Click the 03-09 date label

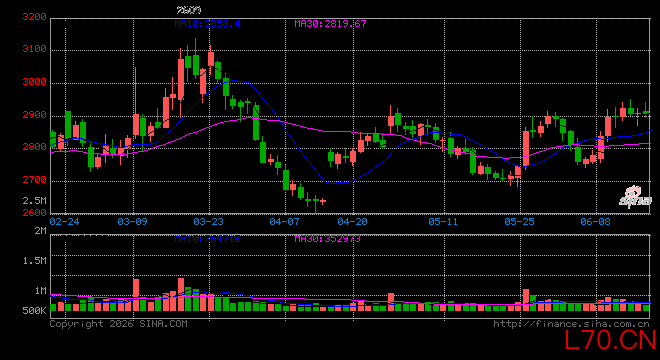point(132,221)
